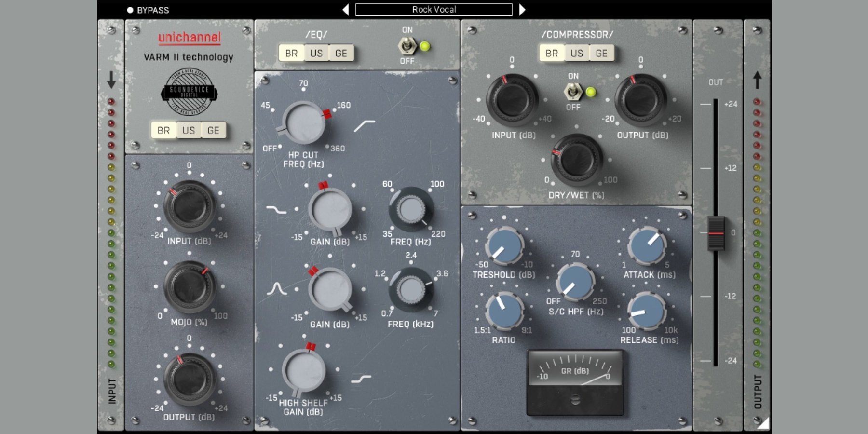Click the Soundevice Digital logo badge

tap(189, 92)
